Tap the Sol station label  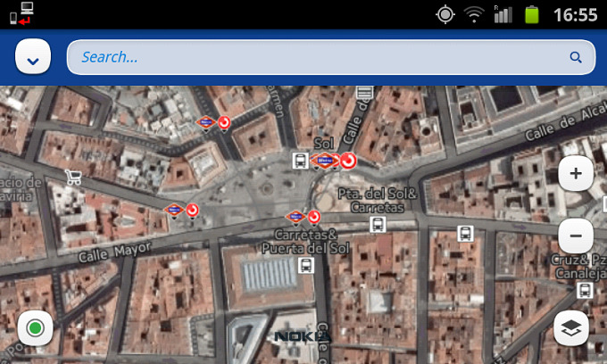tap(324, 144)
